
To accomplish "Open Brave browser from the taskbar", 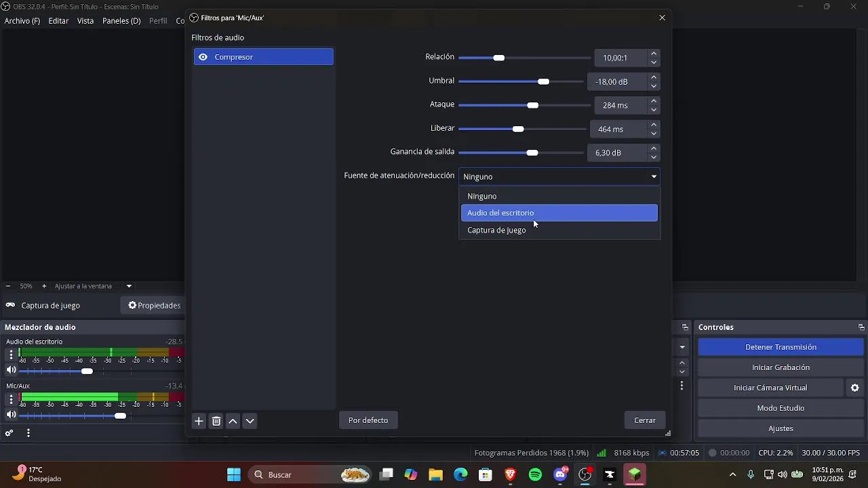I will [x=511, y=474].
